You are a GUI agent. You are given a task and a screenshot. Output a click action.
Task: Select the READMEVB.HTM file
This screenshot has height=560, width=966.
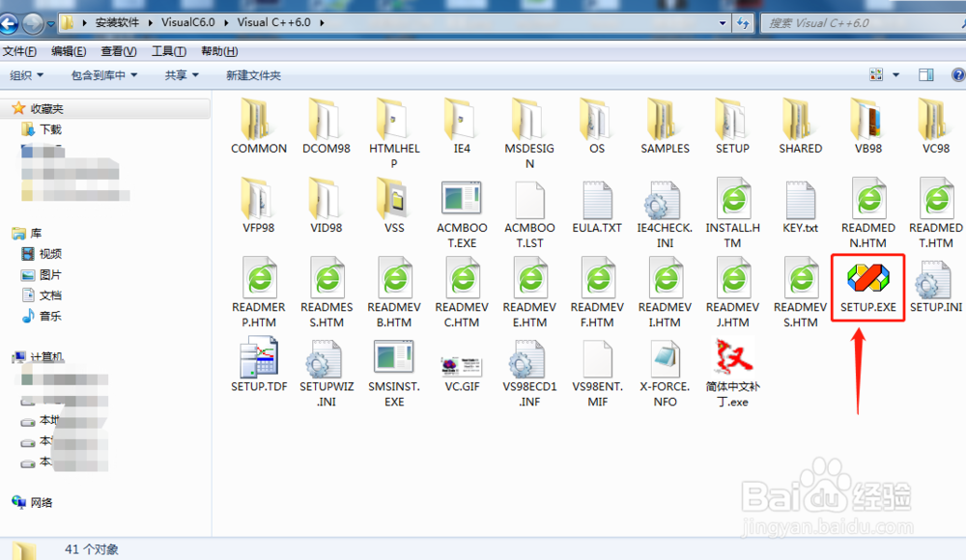click(x=394, y=294)
